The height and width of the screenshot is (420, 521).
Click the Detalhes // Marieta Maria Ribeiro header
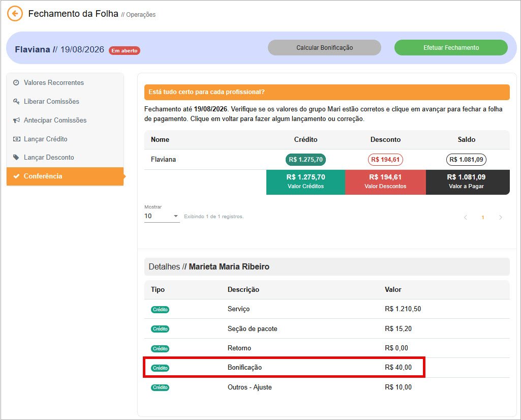pyautogui.click(x=327, y=266)
